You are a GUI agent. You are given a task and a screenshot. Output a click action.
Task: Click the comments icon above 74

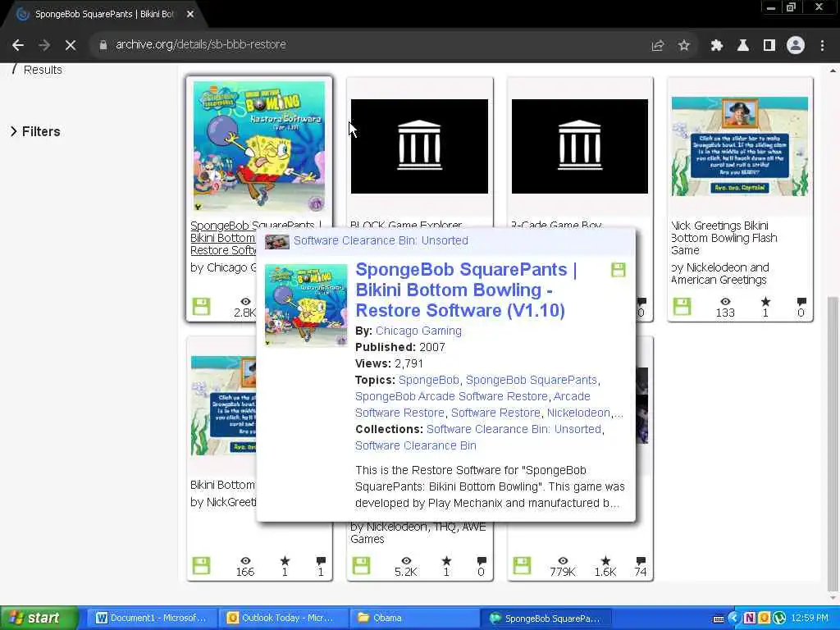641,561
